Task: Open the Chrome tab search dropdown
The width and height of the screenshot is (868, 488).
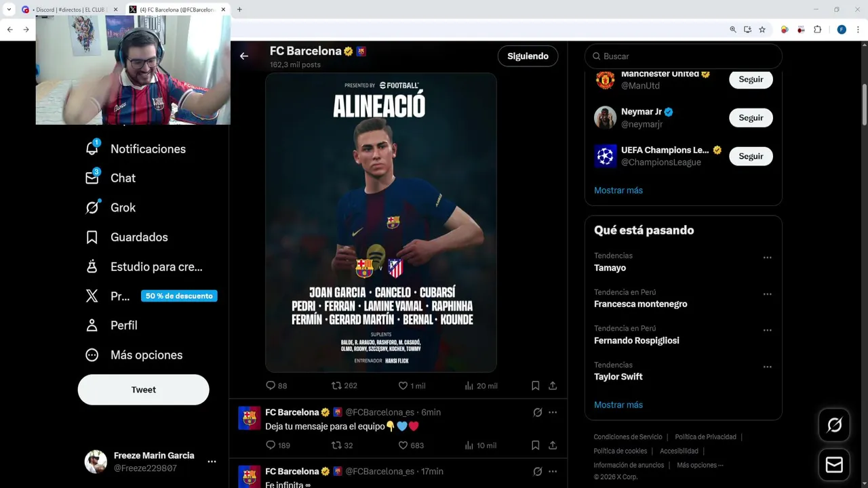Action: tap(9, 9)
